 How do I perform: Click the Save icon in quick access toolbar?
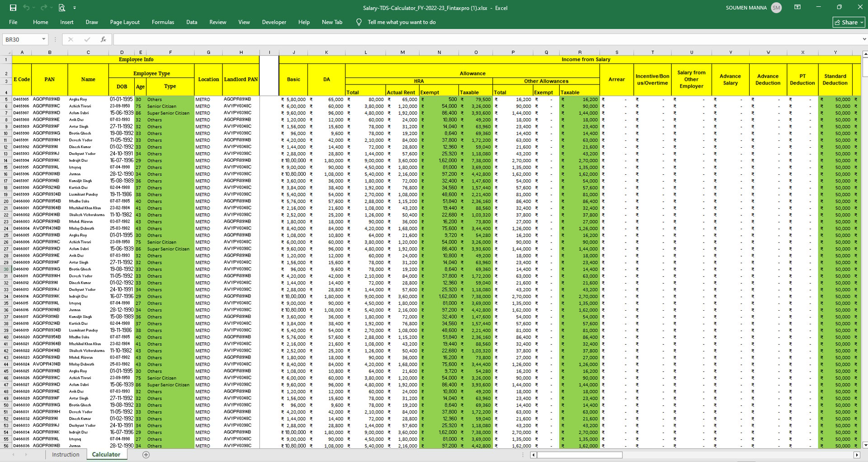point(13,8)
